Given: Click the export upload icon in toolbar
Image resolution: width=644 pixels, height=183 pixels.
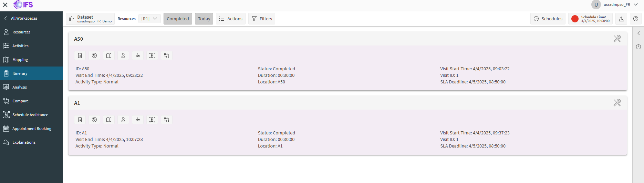Looking at the screenshot, I should (x=621, y=19).
